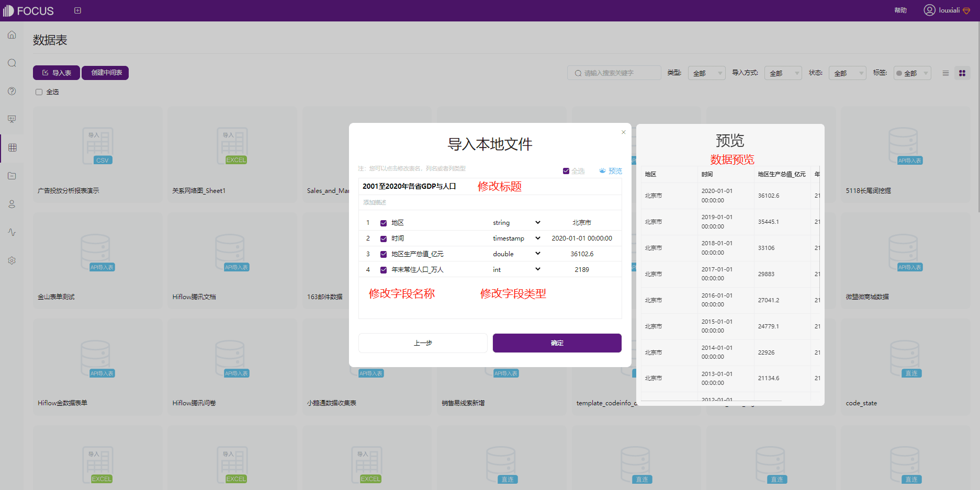Click the search keyword input field
The width and height of the screenshot is (980, 490).
pyautogui.click(x=614, y=73)
